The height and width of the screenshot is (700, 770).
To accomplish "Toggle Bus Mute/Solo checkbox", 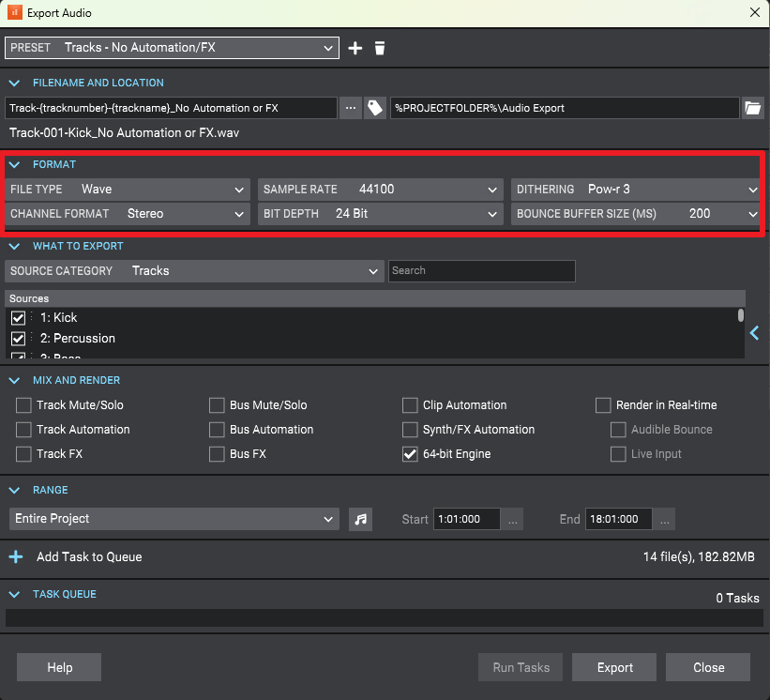I will (x=217, y=405).
